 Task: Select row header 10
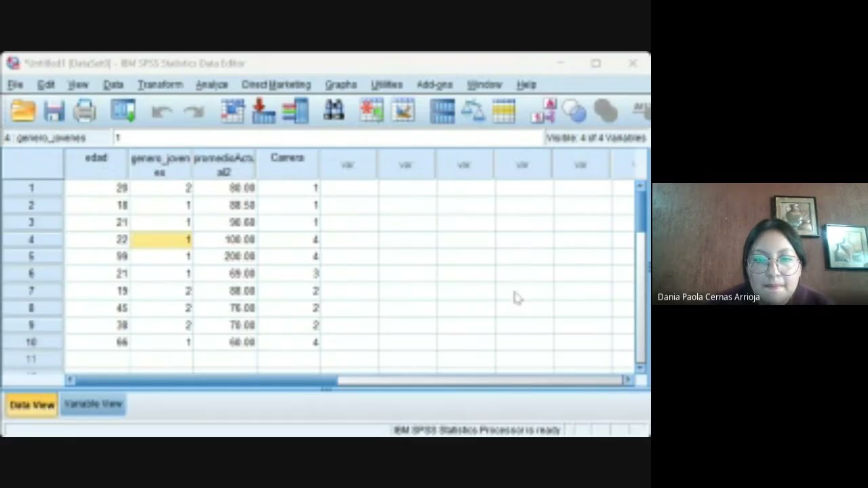pos(32,342)
